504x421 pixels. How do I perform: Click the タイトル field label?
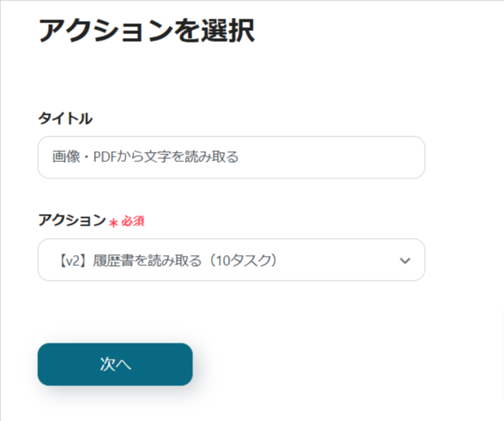tap(65, 118)
